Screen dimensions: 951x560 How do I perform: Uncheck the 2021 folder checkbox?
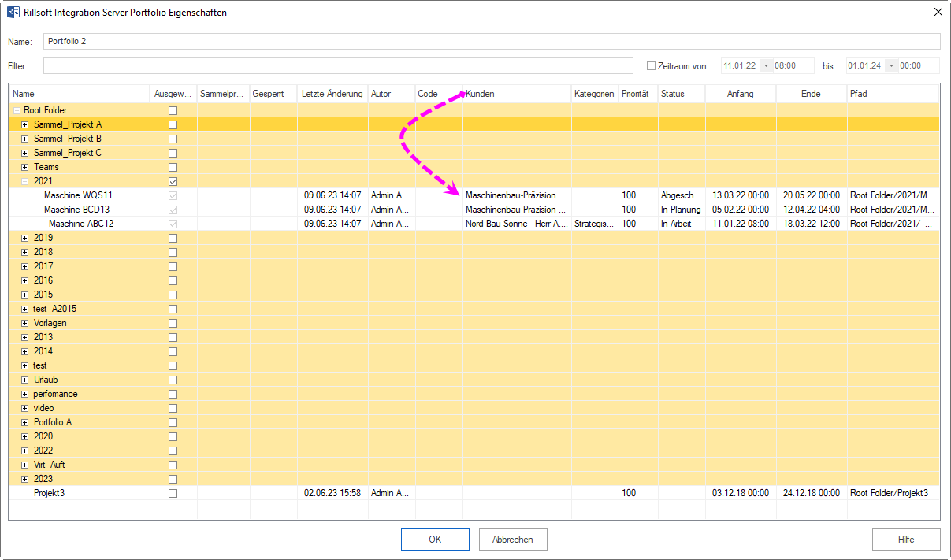point(173,181)
